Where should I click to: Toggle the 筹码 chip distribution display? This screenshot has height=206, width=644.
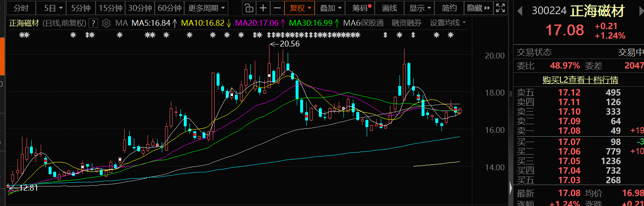pyautogui.click(x=361, y=8)
